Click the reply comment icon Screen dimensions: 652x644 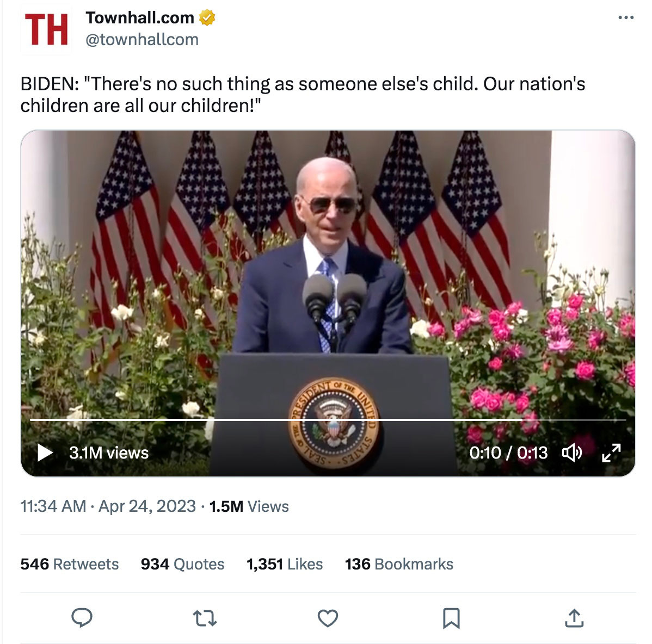tap(83, 618)
